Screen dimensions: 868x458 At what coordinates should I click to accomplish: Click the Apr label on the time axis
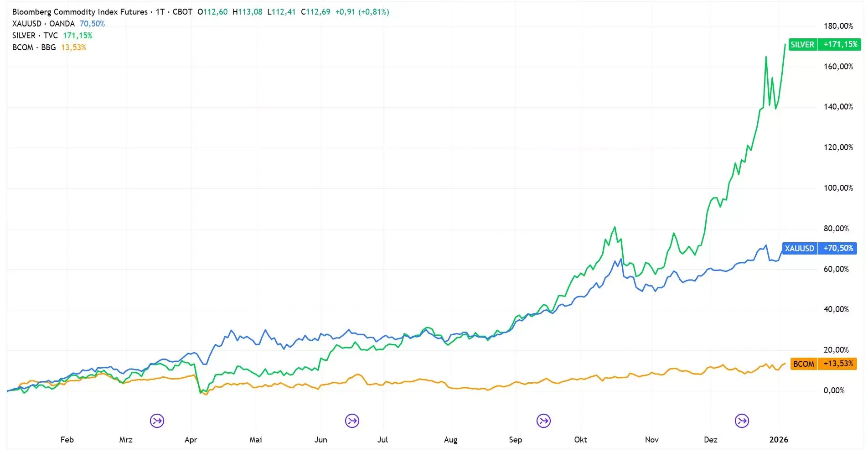pos(191,440)
